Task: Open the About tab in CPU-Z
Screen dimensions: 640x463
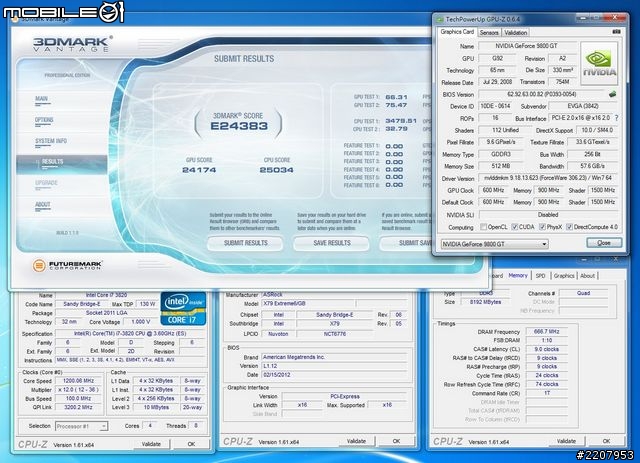Action: tap(587, 276)
